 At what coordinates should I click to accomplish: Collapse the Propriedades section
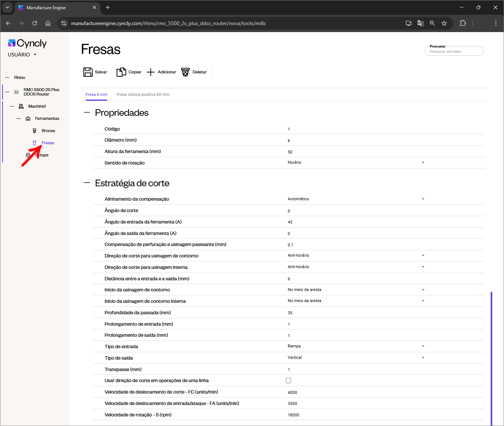click(x=87, y=112)
